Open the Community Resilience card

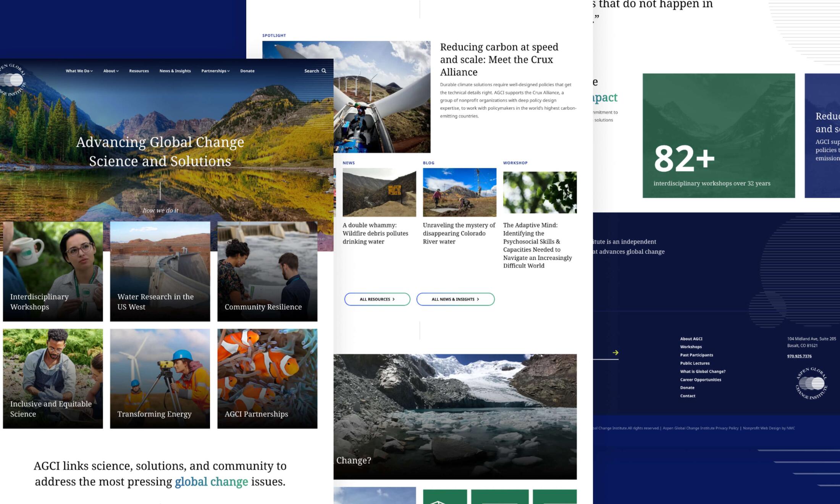pos(267,271)
